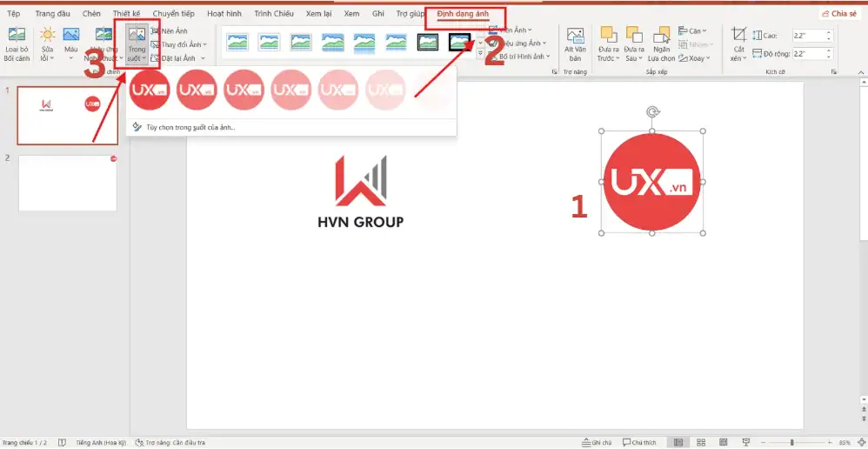Switch to the Trình Chiếu tab
This screenshot has width=868, height=449.
click(274, 13)
